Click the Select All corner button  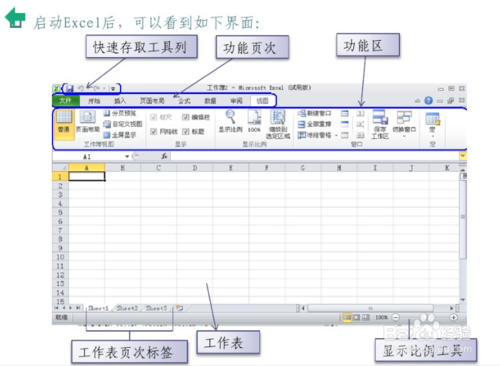(x=60, y=167)
